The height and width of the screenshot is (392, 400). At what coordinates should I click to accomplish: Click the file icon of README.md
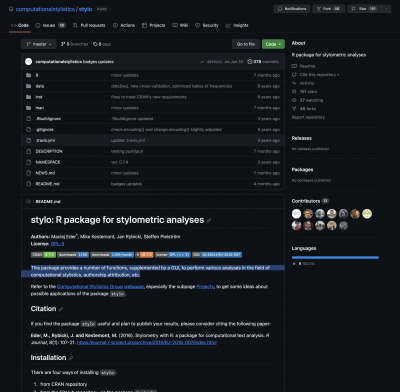pos(29,184)
